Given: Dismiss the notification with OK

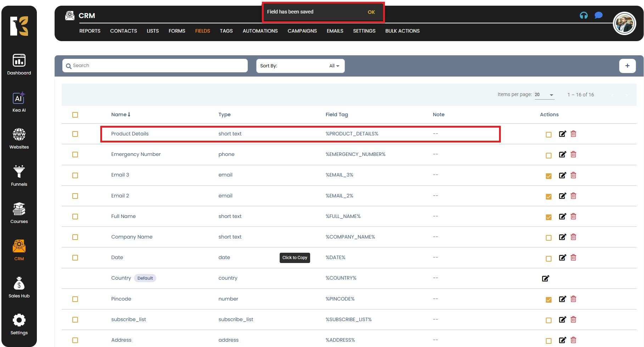Looking at the screenshot, I should (371, 12).
